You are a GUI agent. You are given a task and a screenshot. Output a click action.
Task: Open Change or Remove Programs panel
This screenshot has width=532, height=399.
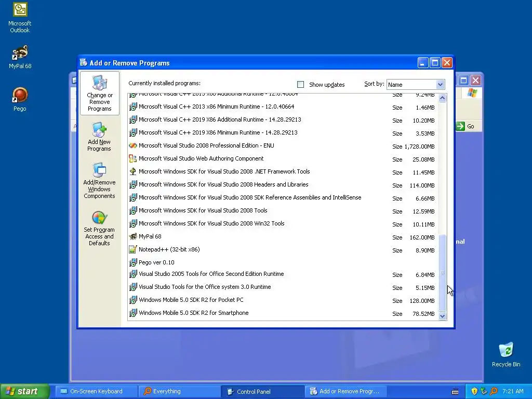[x=99, y=94]
